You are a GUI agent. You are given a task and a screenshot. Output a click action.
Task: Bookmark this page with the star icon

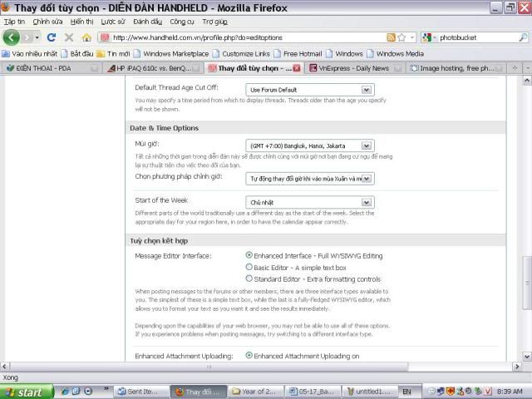[401, 37]
